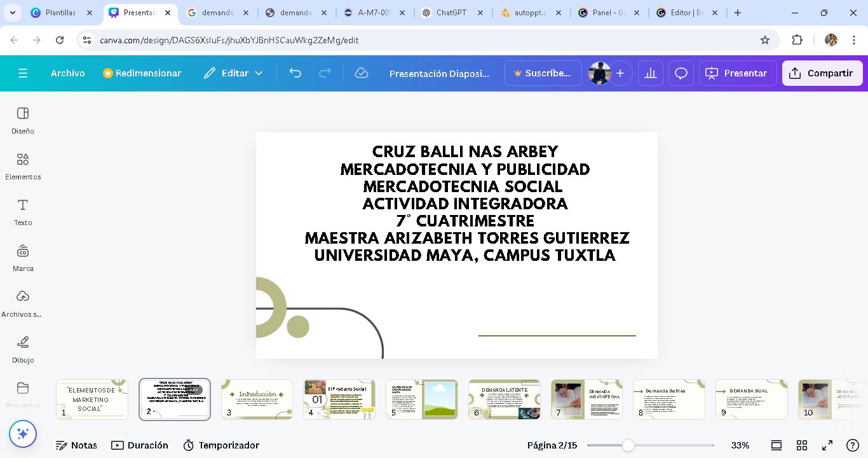This screenshot has height=458, width=868.
Task: Open the analytics bar chart icon
Action: tap(651, 73)
